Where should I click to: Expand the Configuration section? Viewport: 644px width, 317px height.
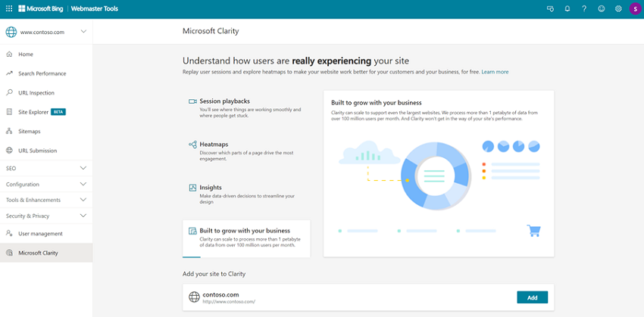pos(46,184)
